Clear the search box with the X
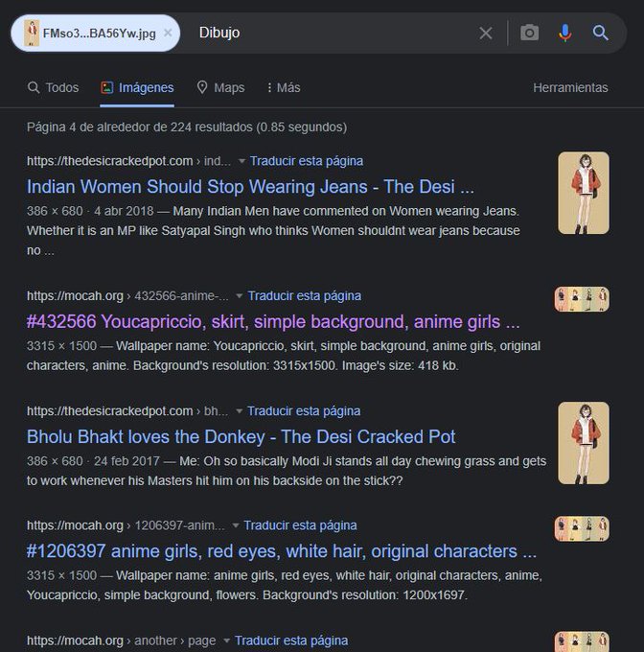This screenshot has height=652, width=644. [485, 33]
